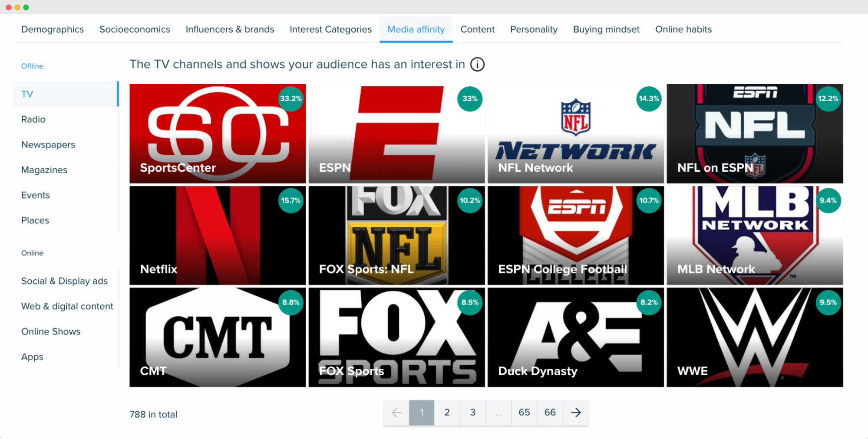The width and height of the screenshot is (868, 439).
Task: Open the Influencers & brands tab
Action: (230, 29)
